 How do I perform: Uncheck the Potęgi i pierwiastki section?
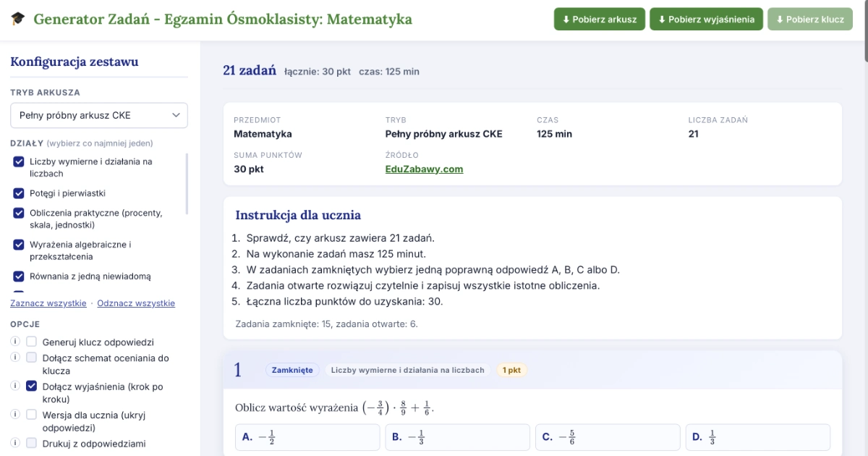click(x=18, y=193)
